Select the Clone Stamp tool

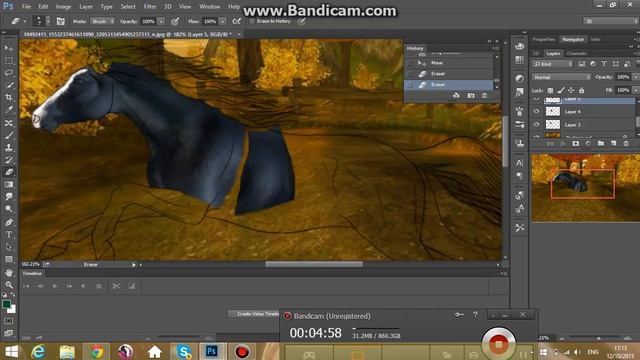click(9, 147)
